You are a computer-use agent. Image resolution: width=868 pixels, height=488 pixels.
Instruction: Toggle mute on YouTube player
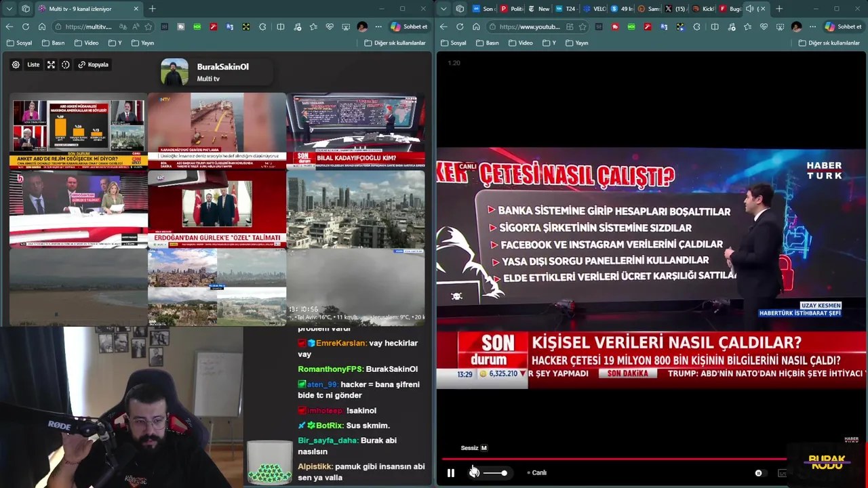[474, 472]
